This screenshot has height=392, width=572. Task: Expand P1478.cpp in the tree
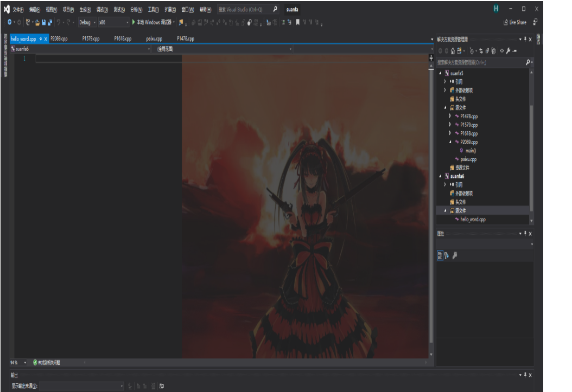[450, 116]
